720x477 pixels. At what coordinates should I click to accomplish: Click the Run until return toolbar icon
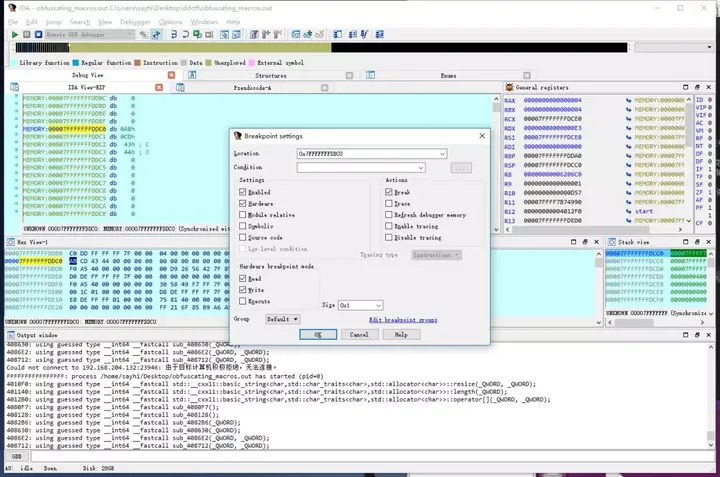(x=197, y=34)
